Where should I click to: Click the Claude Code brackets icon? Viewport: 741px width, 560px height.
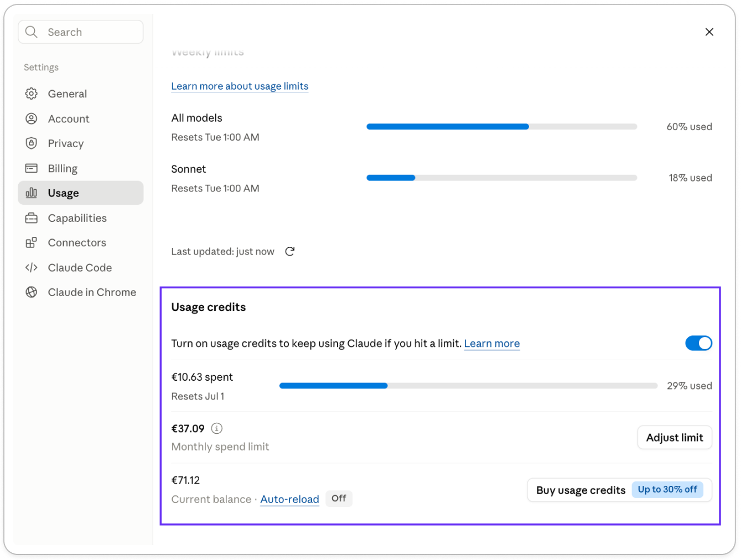coord(32,267)
